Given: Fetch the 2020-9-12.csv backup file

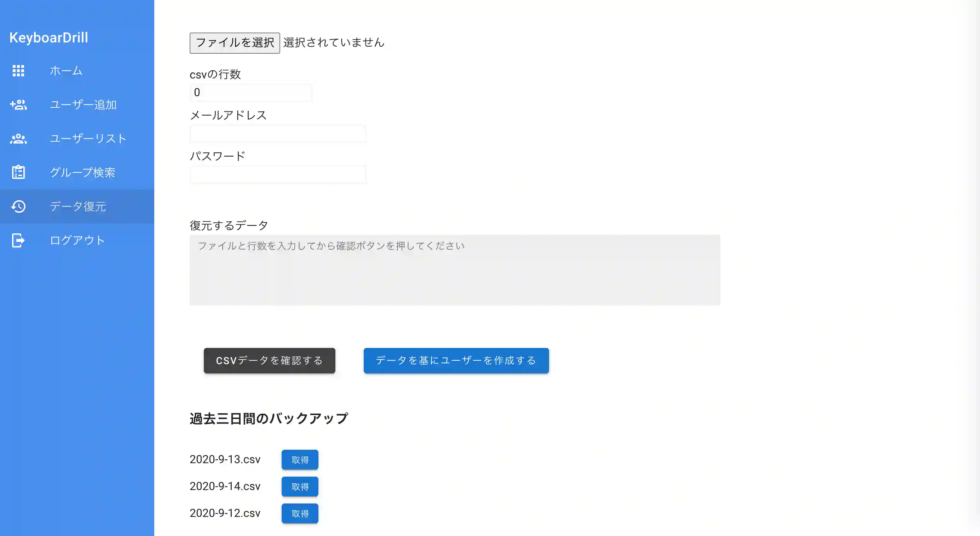Looking at the screenshot, I should point(300,514).
